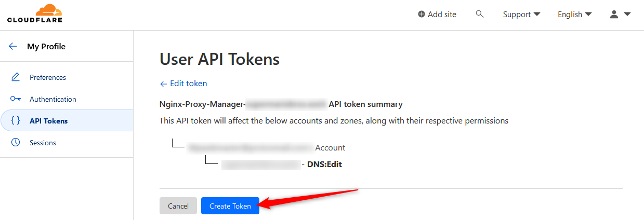This screenshot has height=220, width=644.
Task: Open the user account profile icon
Action: (614, 15)
